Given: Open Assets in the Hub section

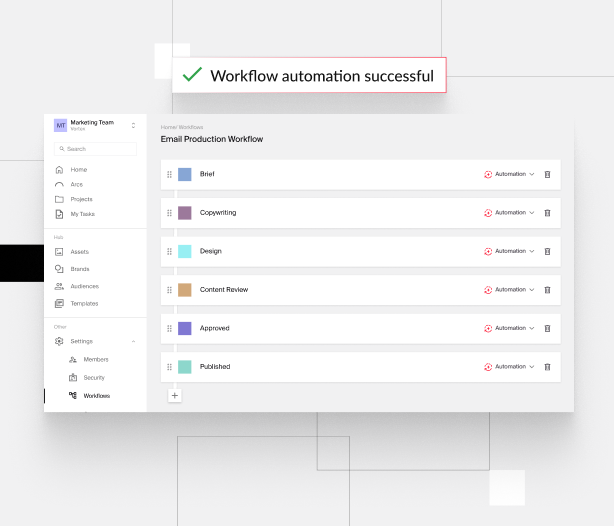Looking at the screenshot, I should pos(79,252).
